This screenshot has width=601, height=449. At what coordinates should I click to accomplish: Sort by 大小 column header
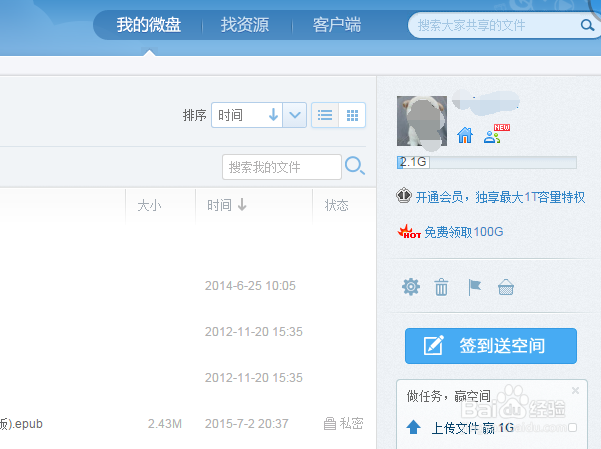(x=149, y=206)
